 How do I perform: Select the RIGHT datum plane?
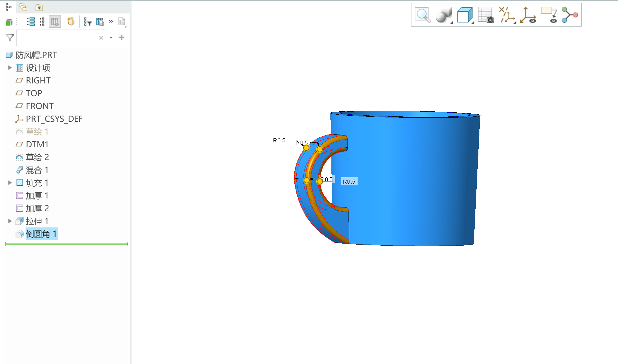[x=38, y=80]
